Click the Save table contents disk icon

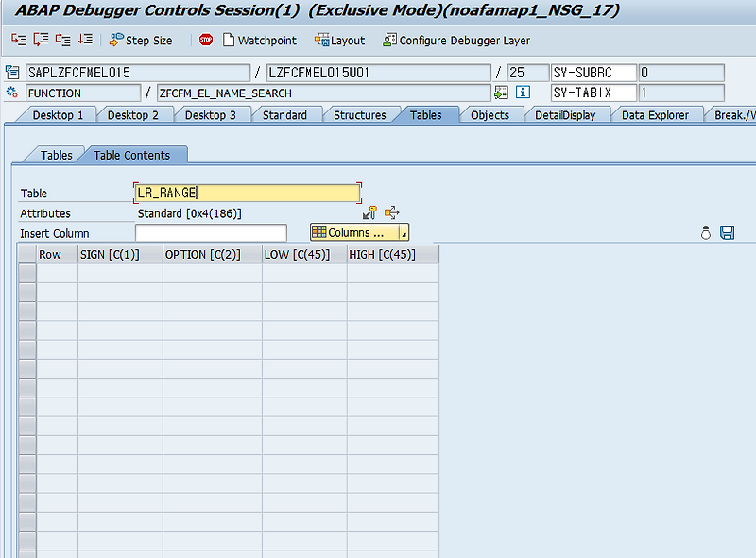pyautogui.click(x=727, y=232)
